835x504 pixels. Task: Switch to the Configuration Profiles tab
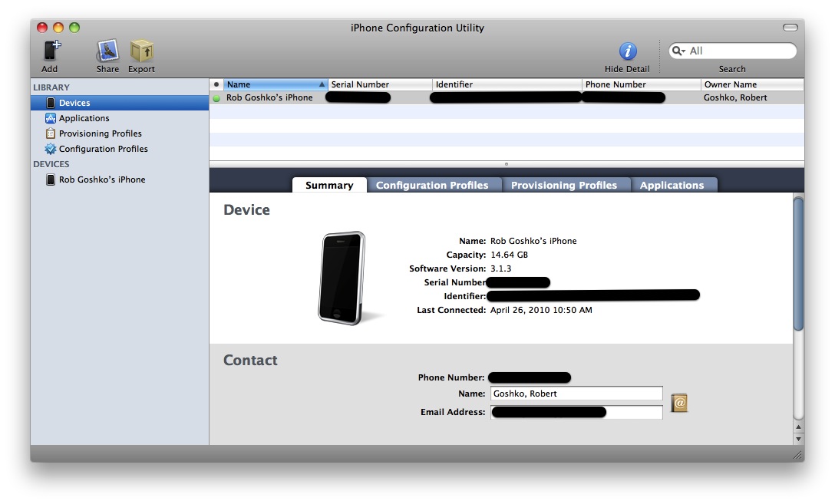432,185
